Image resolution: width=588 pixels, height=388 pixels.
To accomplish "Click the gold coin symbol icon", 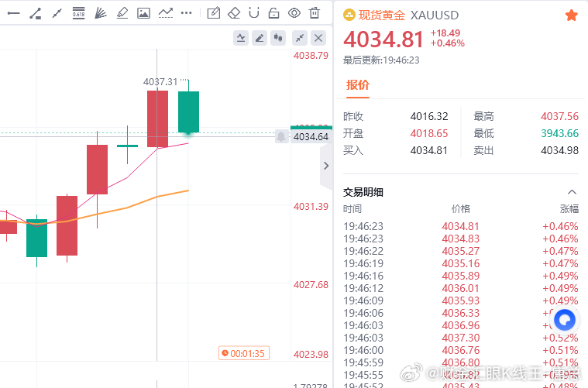I will tap(349, 15).
